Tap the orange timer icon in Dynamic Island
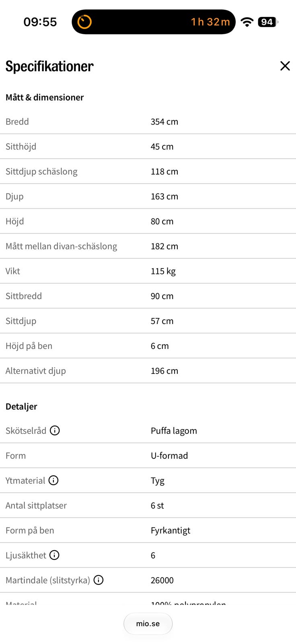296x644 pixels. 84,22
